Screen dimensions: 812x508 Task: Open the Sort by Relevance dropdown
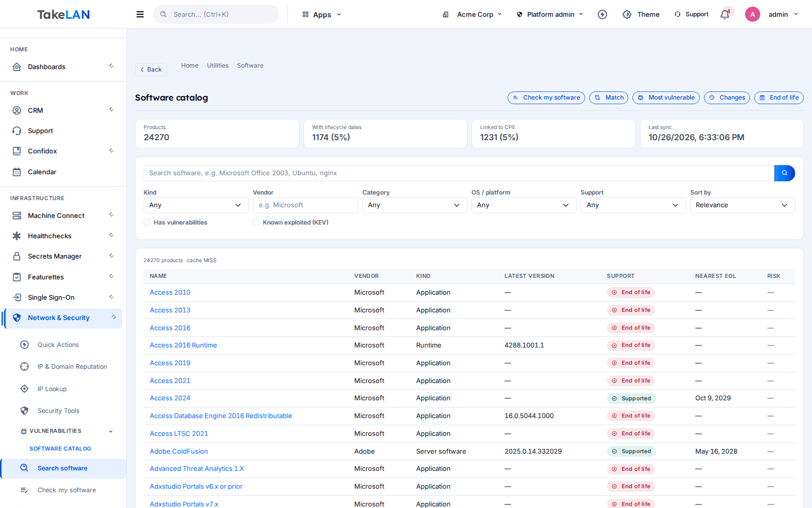point(742,205)
